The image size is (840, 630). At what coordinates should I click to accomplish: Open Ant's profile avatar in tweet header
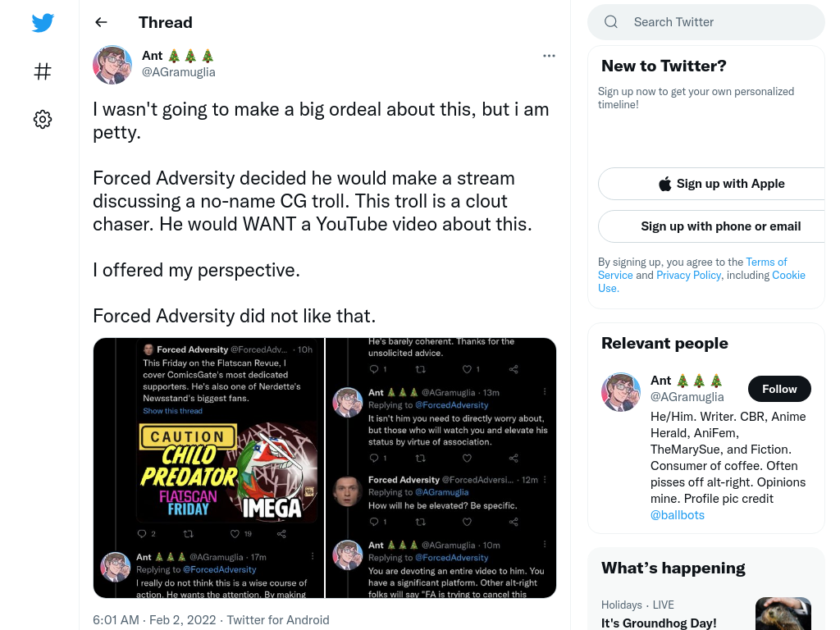(x=112, y=65)
